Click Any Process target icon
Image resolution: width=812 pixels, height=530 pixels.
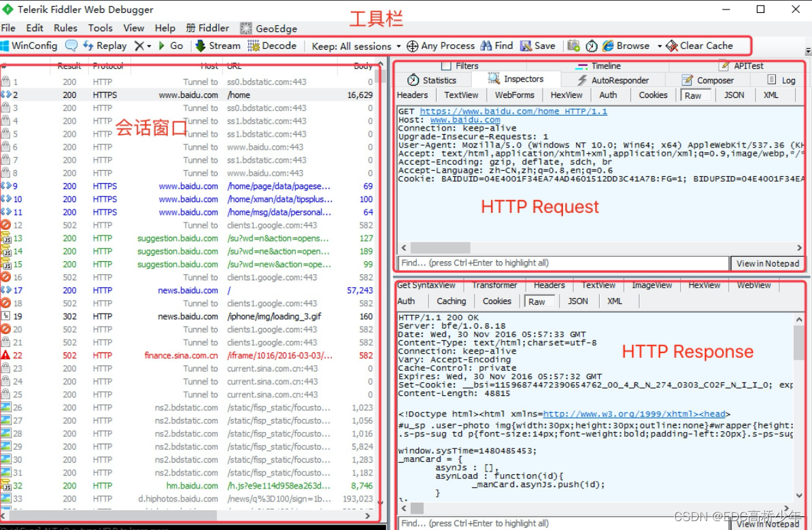[x=412, y=46]
